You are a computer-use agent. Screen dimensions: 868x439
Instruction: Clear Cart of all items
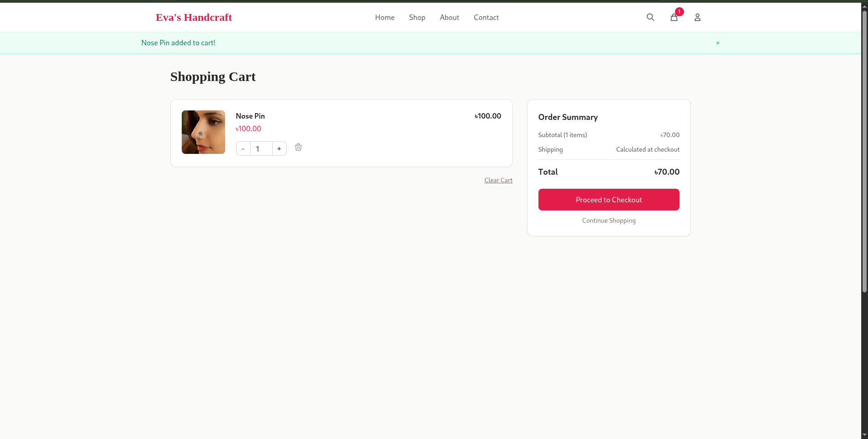tap(498, 180)
